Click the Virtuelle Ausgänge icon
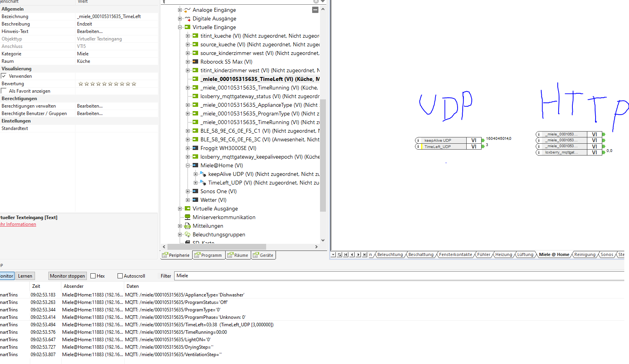 pos(188,209)
